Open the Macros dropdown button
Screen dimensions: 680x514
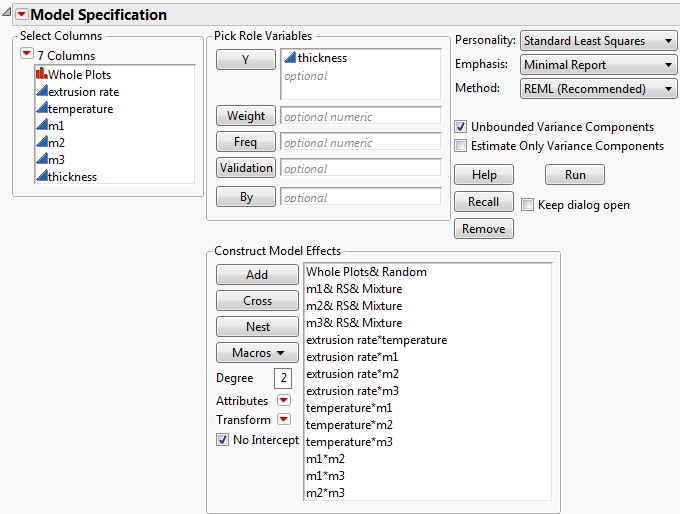click(x=257, y=353)
